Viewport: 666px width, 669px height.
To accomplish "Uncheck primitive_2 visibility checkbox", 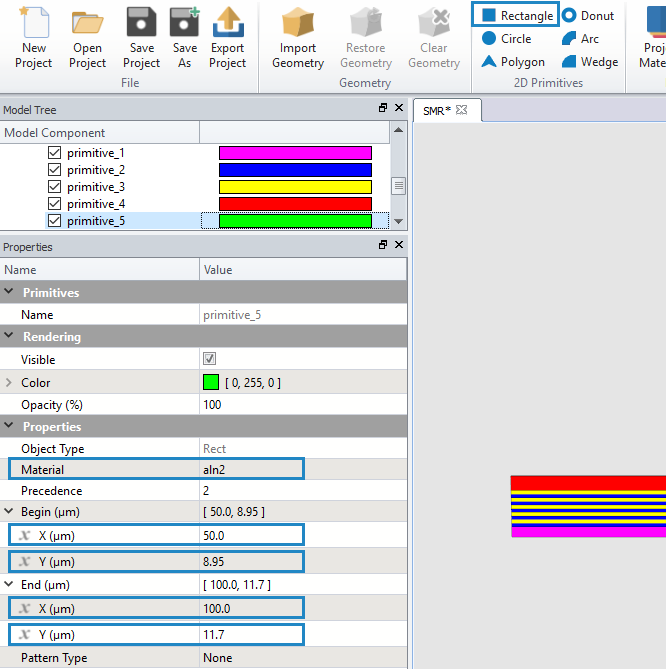I will (x=54, y=170).
